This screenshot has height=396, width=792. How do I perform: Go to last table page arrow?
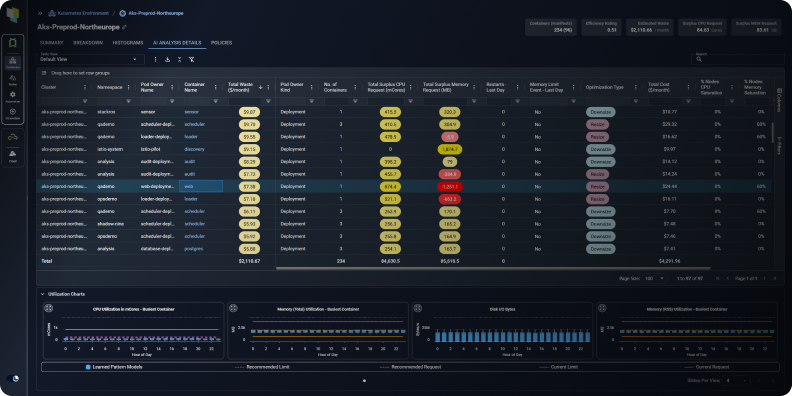point(774,278)
